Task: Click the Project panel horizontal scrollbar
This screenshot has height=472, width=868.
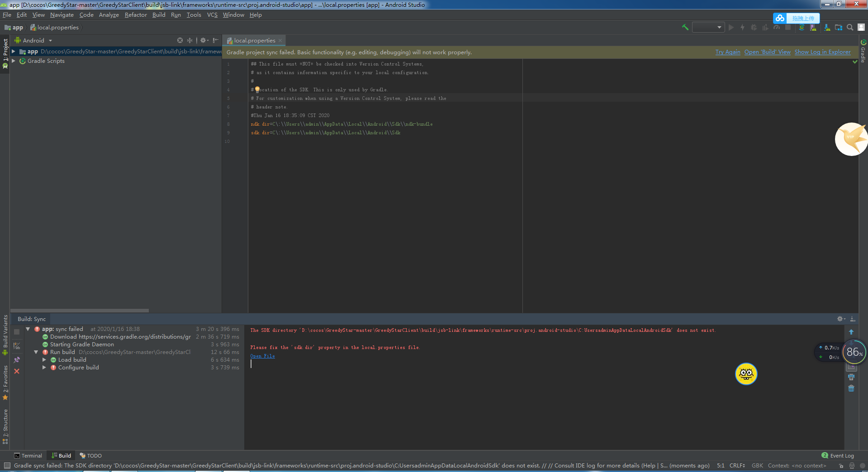Action: click(80, 311)
